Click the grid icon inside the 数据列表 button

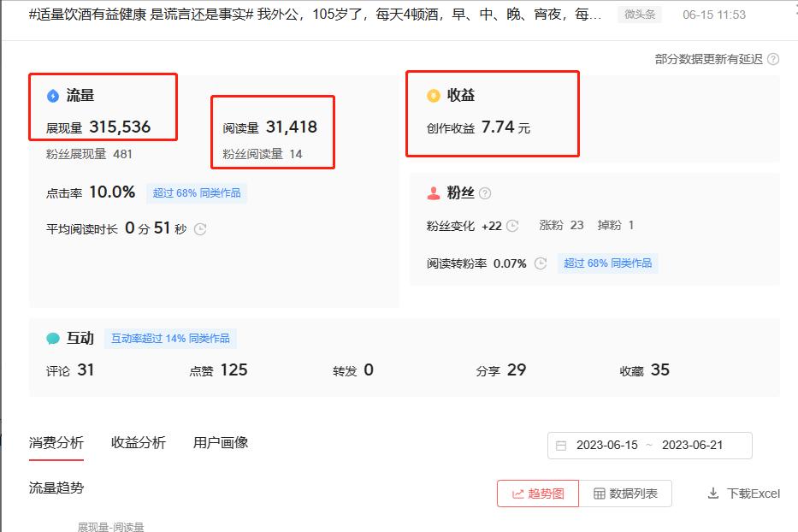point(599,494)
